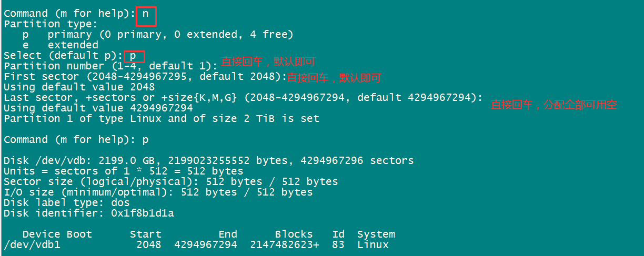Click the 'System' column header
Viewport: 644px width, 256px height.
(376, 234)
